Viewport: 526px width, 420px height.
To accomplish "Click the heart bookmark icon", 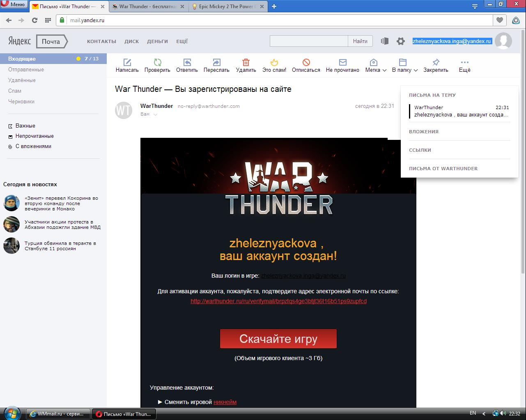I will [x=499, y=20].
